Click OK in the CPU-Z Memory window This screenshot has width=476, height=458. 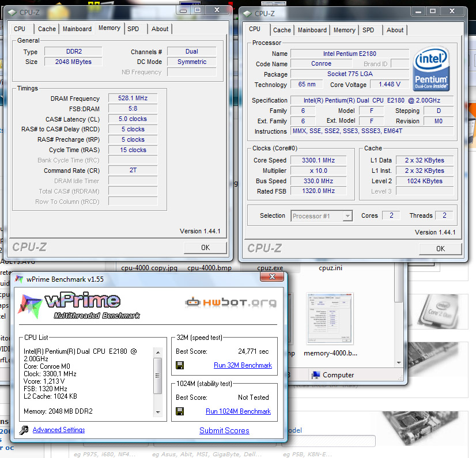tap(206, 248)
